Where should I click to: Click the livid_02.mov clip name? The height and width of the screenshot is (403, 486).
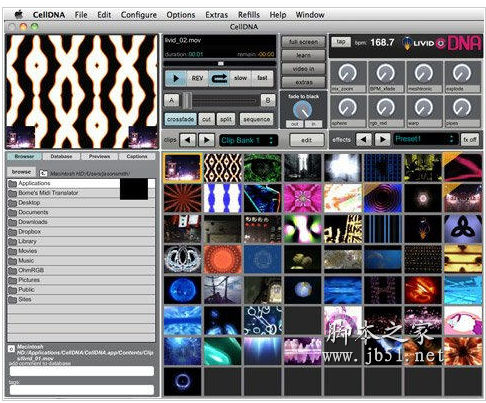point(183,40)
